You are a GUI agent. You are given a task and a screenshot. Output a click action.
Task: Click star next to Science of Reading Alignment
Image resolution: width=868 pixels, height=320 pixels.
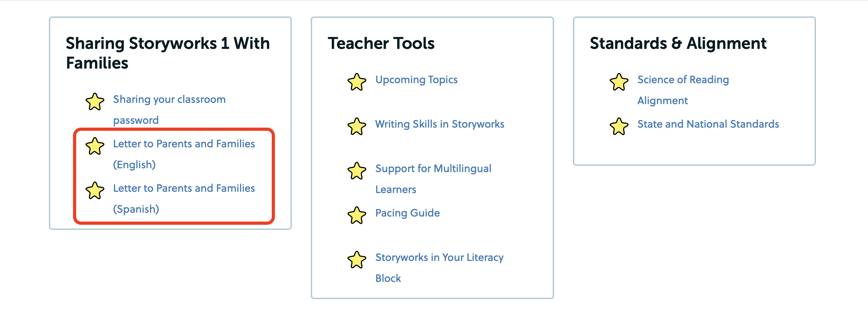coord(619,82)
